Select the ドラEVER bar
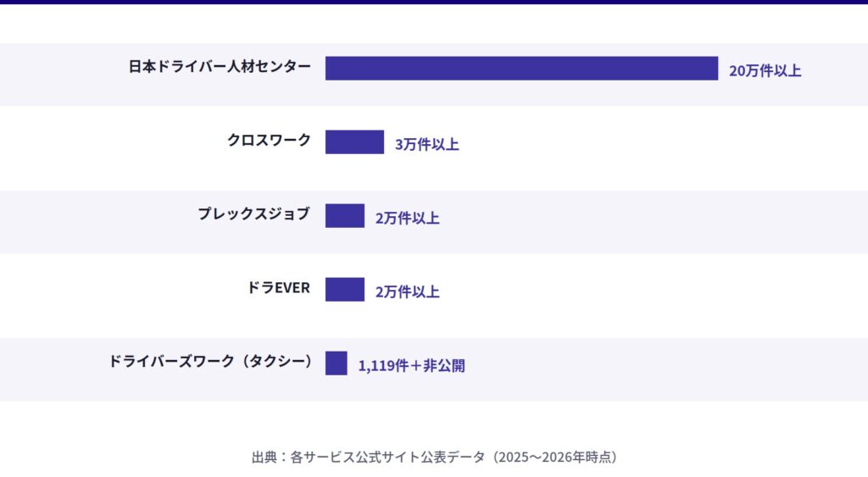 [345, 290]
